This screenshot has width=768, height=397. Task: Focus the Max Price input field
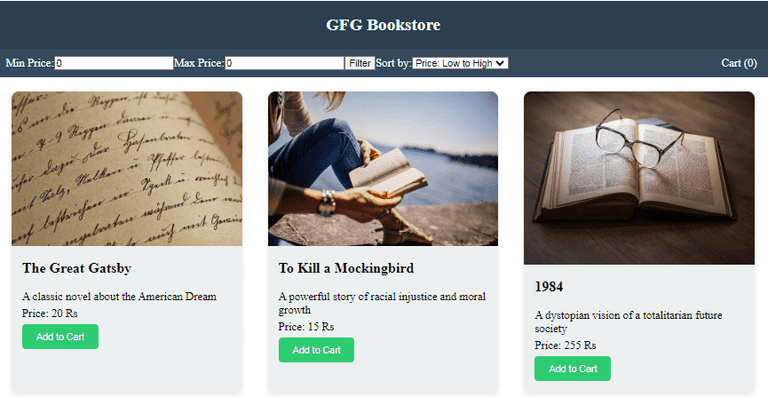pyautogui.click(x=285, y=63)
